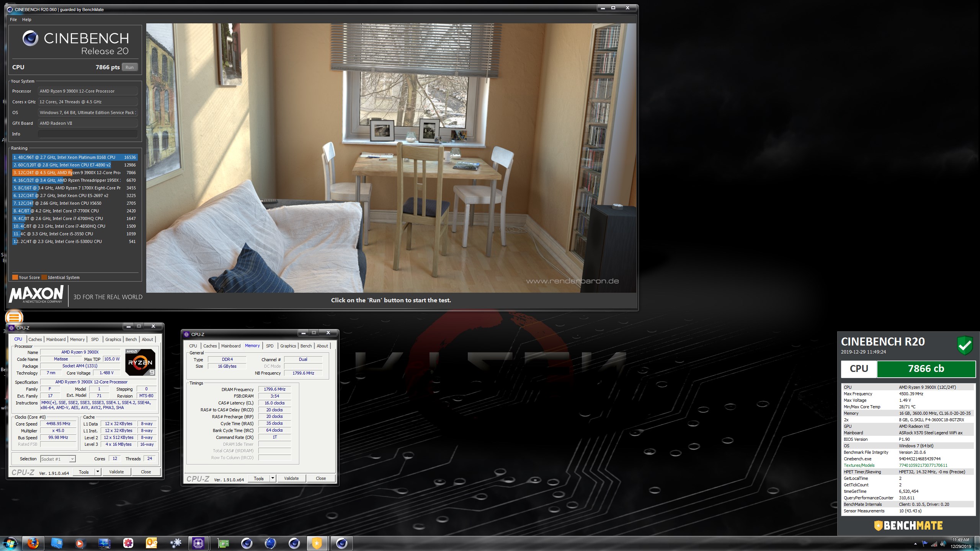Switch to Caches tab in CPU-Z CPU window
The image size is (980, 551).
35,339
